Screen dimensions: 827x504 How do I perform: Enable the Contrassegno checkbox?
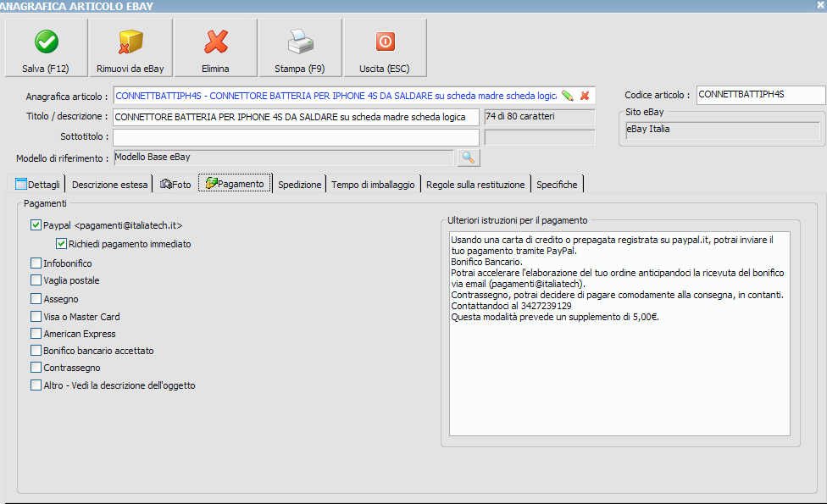pos(36,367)
